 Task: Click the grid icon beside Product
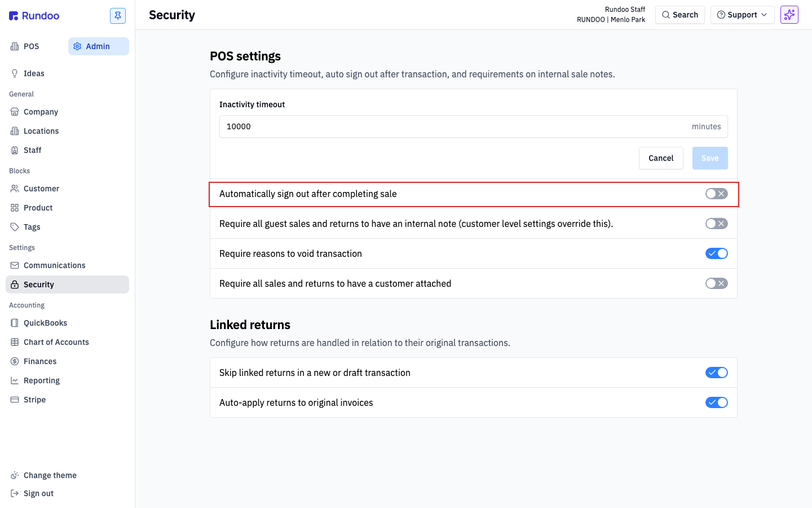point(15,208)
